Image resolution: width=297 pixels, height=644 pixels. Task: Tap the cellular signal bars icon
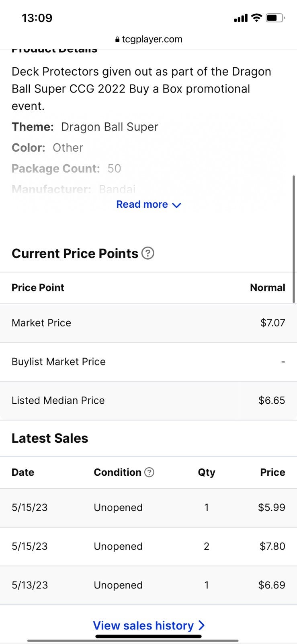pos(241,18)
